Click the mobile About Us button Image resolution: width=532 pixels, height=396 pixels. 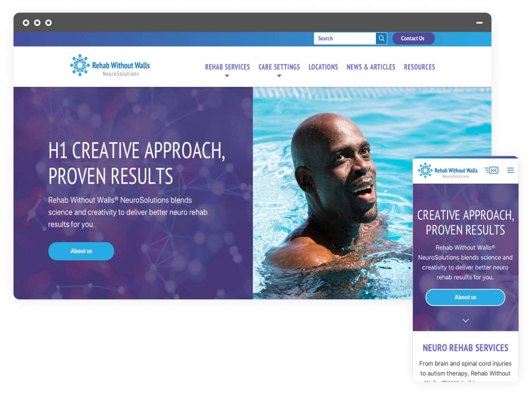[465, 297]
